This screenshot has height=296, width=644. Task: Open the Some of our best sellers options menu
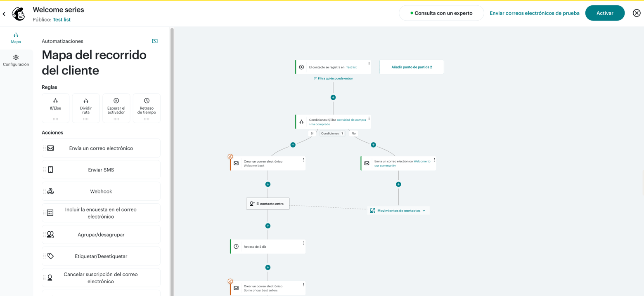304,285
